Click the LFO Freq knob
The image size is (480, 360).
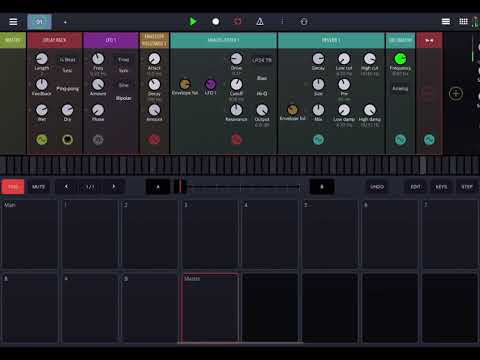98,59
